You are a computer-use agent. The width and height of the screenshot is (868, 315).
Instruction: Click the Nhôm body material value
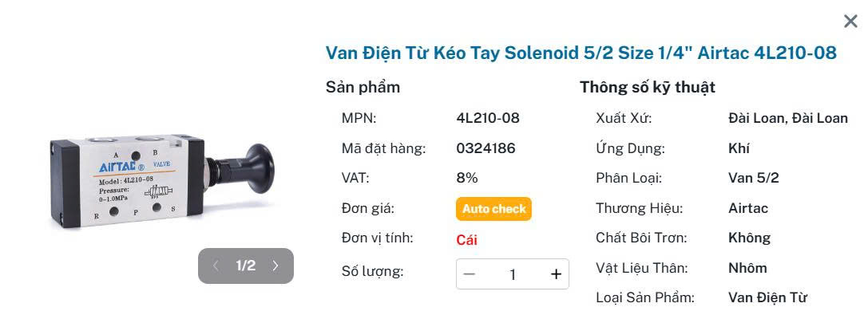pos(748,268)
